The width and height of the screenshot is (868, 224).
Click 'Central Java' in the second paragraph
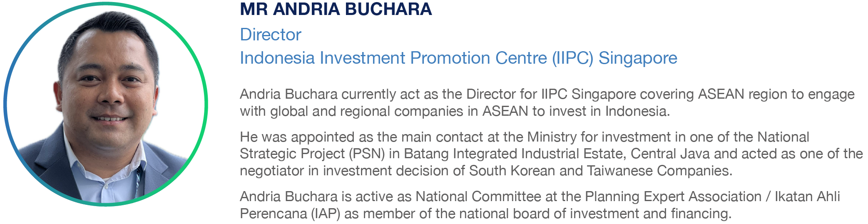pos(670,154)
